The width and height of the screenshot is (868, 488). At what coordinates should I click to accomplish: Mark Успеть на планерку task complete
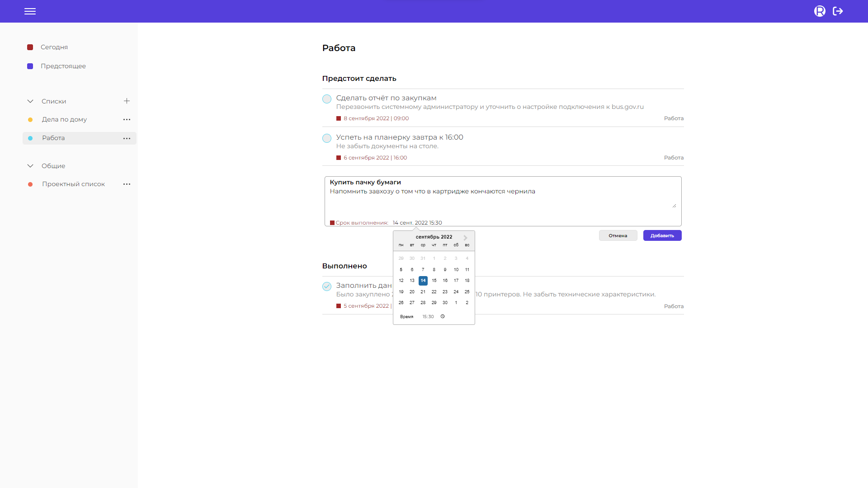327,138
